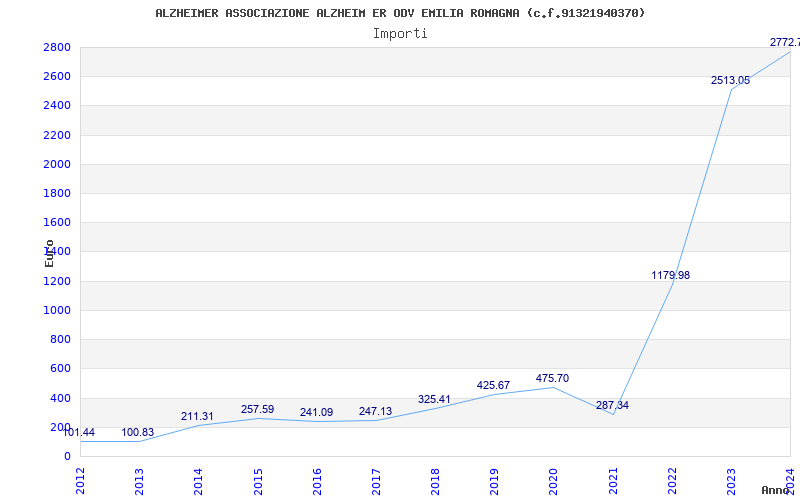Viewport: 800px width, 500px height.
Task: Click the x-axis year 2012
Action: click(80, 481)
